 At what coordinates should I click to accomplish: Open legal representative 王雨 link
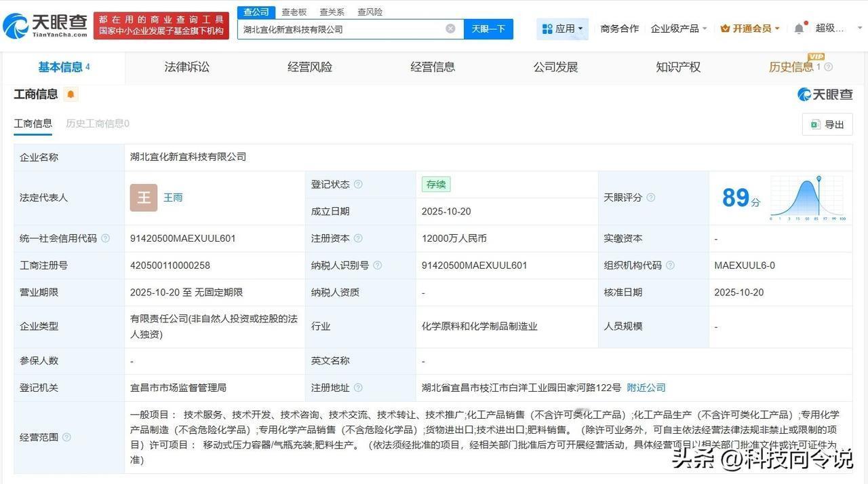pos(173,198)
